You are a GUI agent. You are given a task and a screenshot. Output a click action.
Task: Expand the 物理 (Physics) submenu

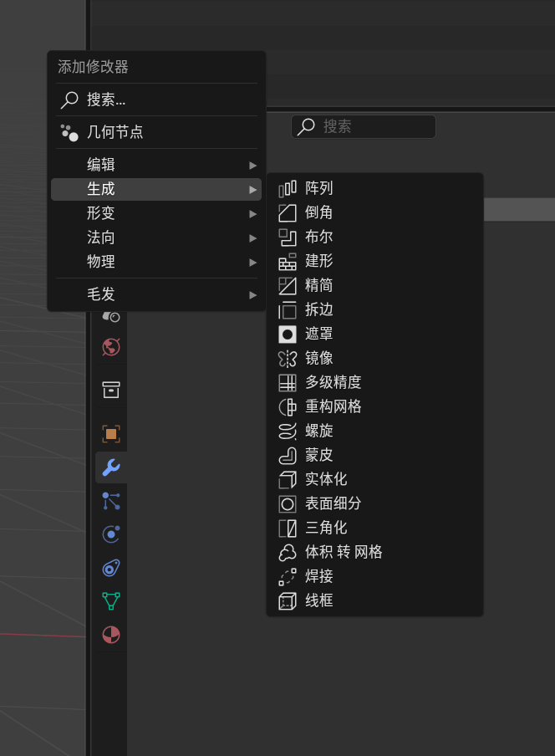156,262
